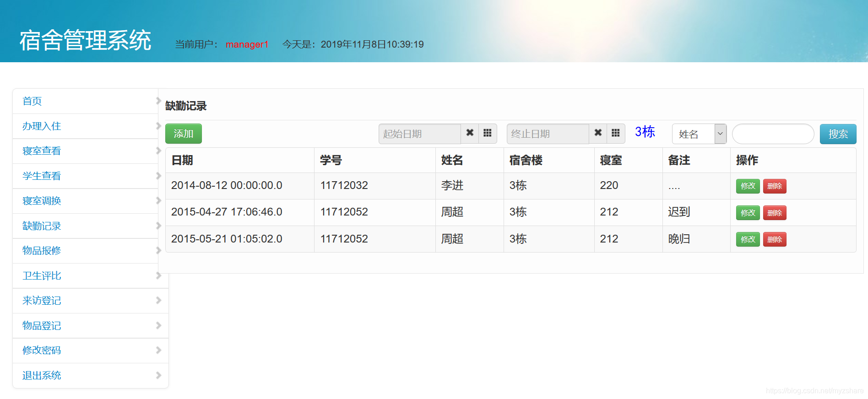Click 删除 for the 2015-05-21 晚归 record
Screen dimensions: 868x399
tap(775, 239)
